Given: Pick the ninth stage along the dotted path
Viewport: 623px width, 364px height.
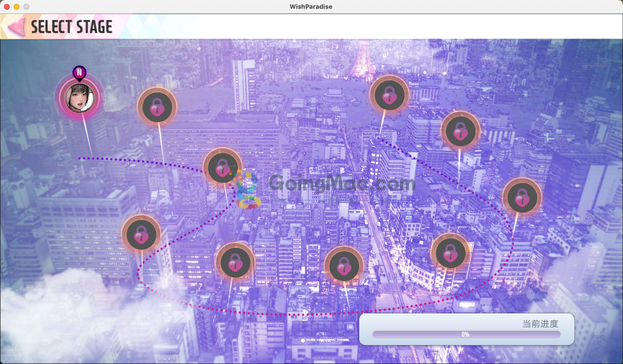Looking at the screenshot, I should [x=460, y=131].
